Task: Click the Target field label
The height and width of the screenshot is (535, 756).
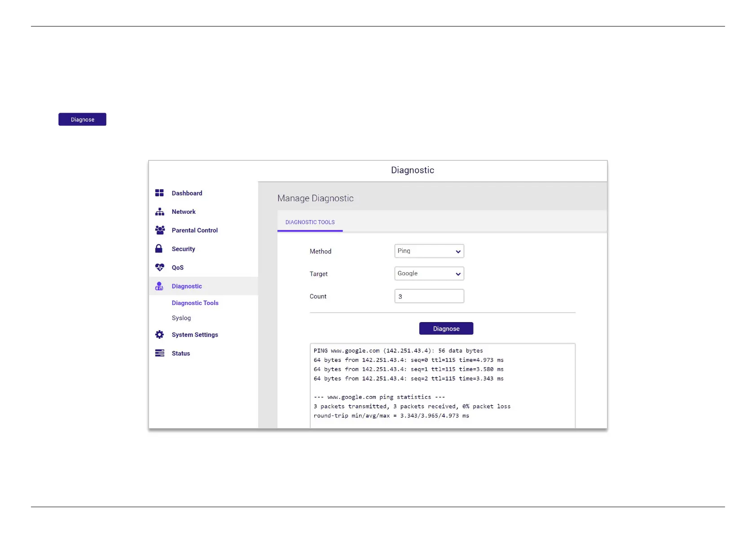Action: (x=319, y=274)
